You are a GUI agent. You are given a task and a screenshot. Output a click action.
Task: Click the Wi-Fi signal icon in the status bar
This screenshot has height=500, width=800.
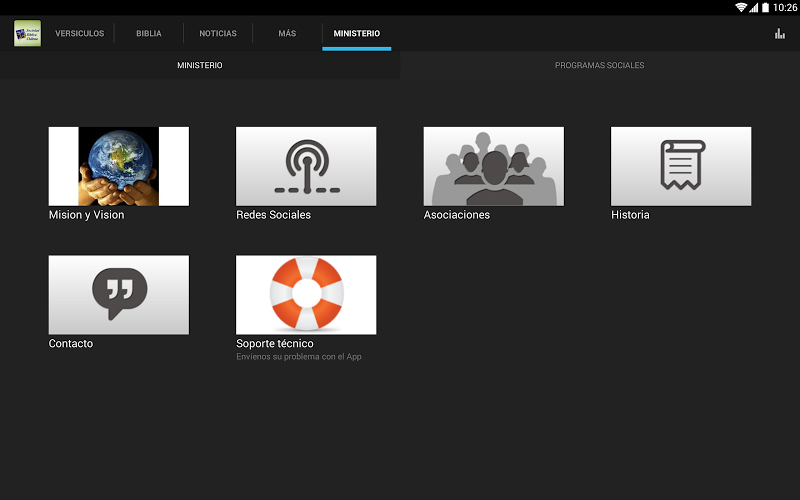pyautogui.click(x=741, y=7)
